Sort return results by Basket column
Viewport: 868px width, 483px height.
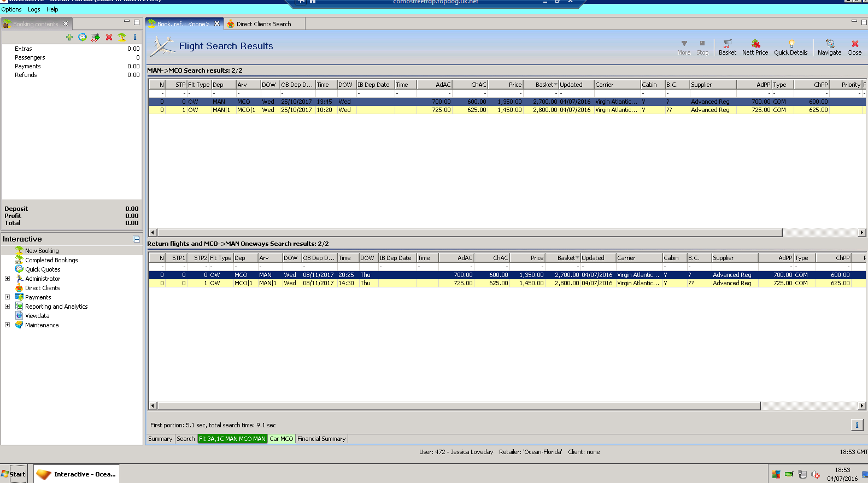pyautogui.click(x=563, y=258)
